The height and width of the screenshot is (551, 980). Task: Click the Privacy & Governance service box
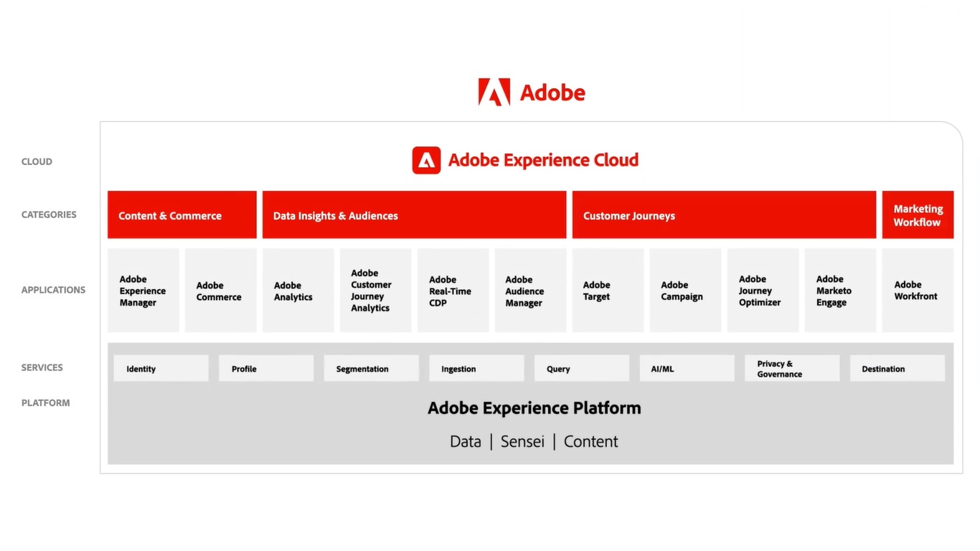[x=792, y=369]
